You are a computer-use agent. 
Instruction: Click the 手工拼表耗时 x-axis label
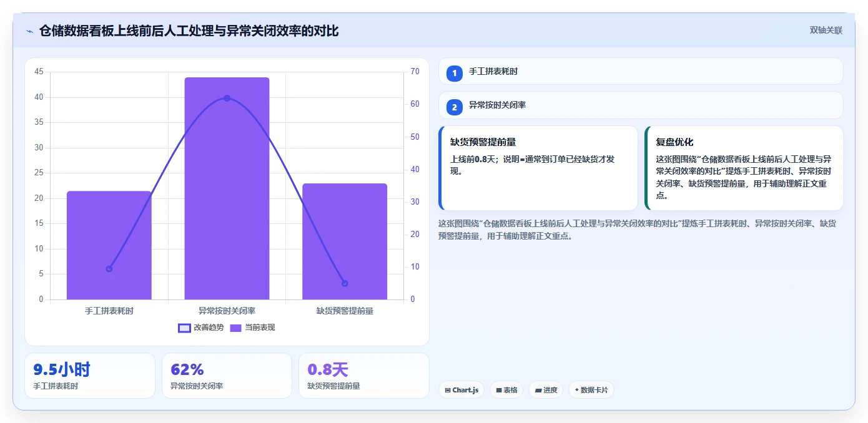tap(109, 311)
